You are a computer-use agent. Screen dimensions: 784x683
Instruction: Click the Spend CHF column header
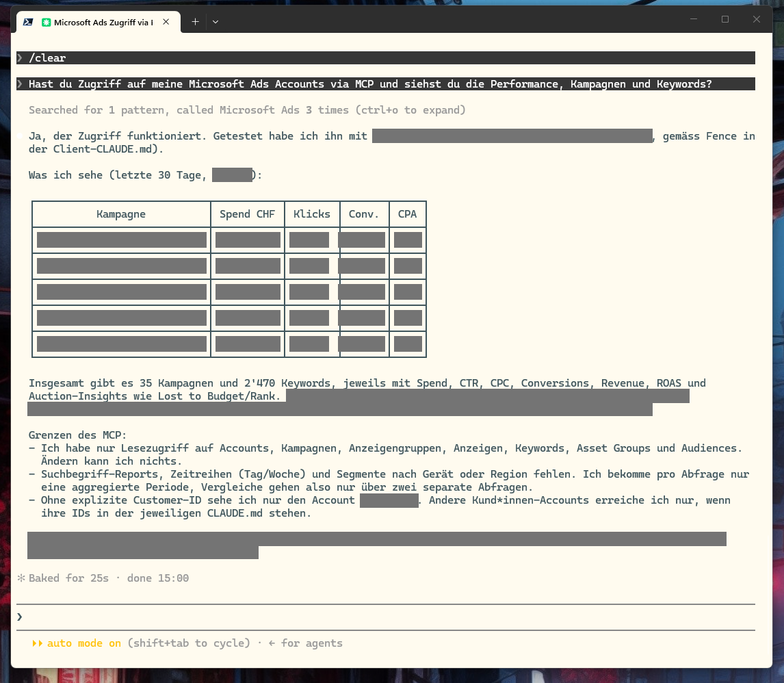[x=248, y=214]
